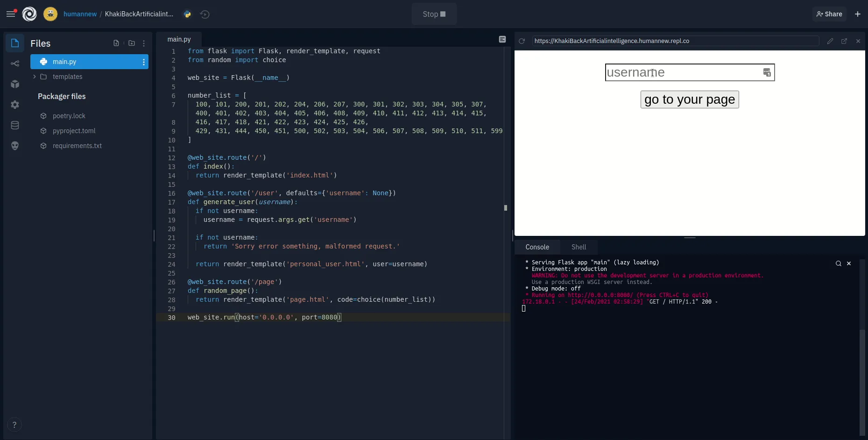Open the Database sidebar icon
868x440 pixels.
click(15, 125)
